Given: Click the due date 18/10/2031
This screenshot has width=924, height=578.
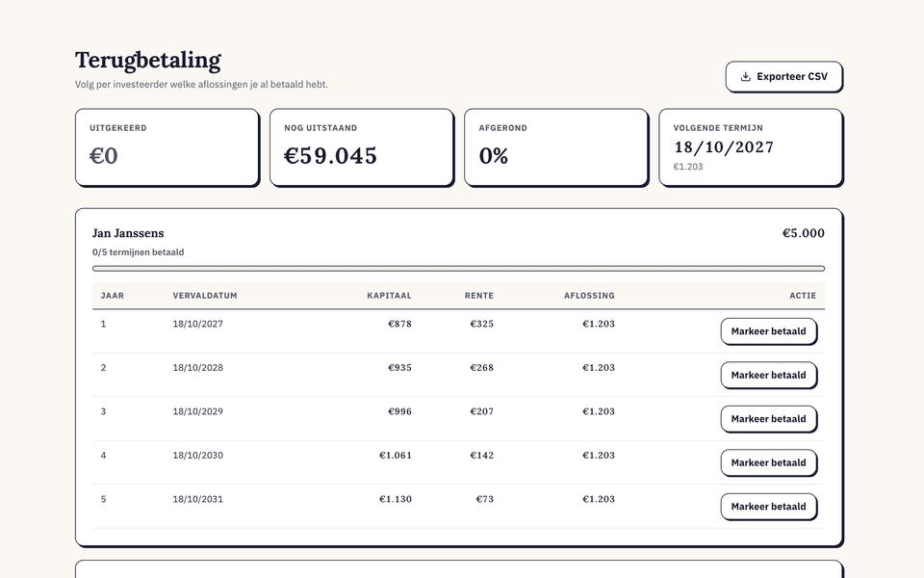Looking at the screenshot, I should (x=198, y=499).
